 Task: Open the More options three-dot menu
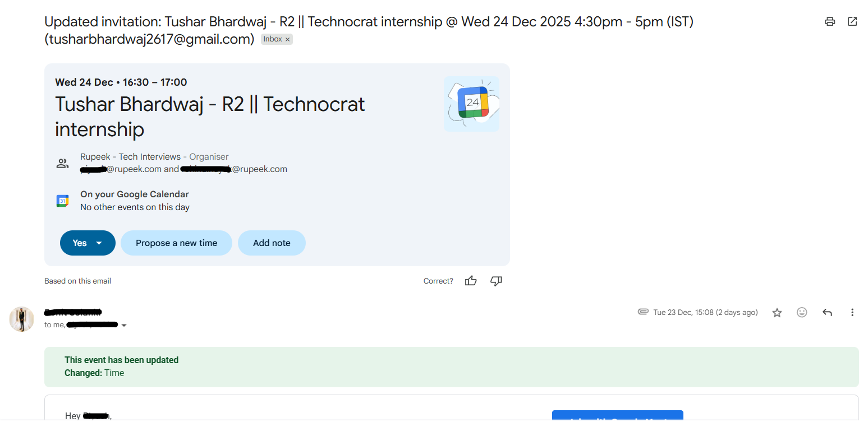852,313
